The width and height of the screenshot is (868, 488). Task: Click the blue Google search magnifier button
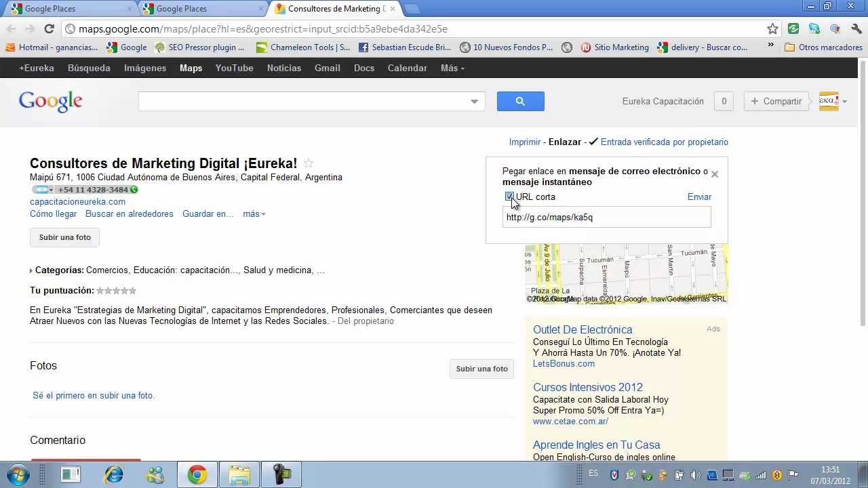(x=520, y=102)
